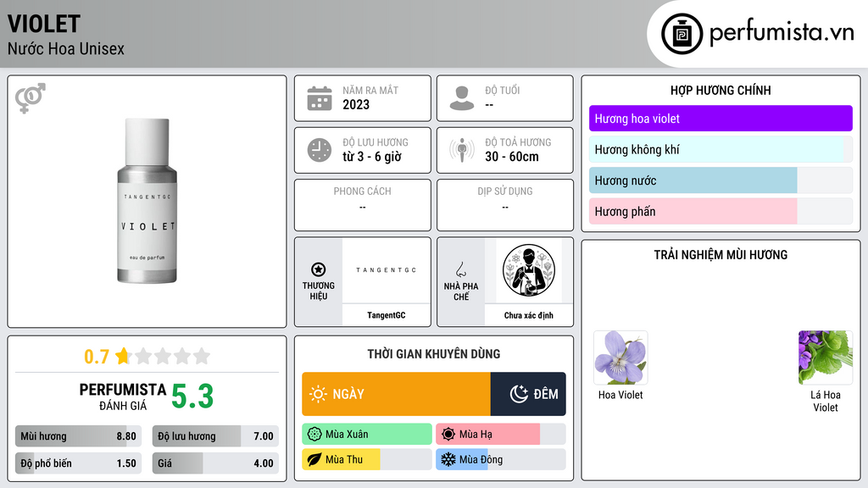868x488 pixels.
Task: Click the moon icon in the Đêm bar
Action: click(519, 394)
